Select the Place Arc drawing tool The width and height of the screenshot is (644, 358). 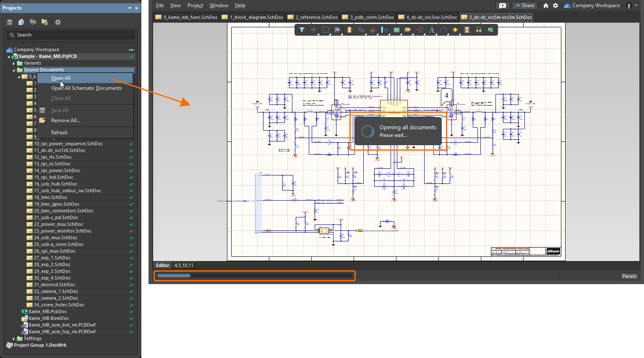coord(443,30)
